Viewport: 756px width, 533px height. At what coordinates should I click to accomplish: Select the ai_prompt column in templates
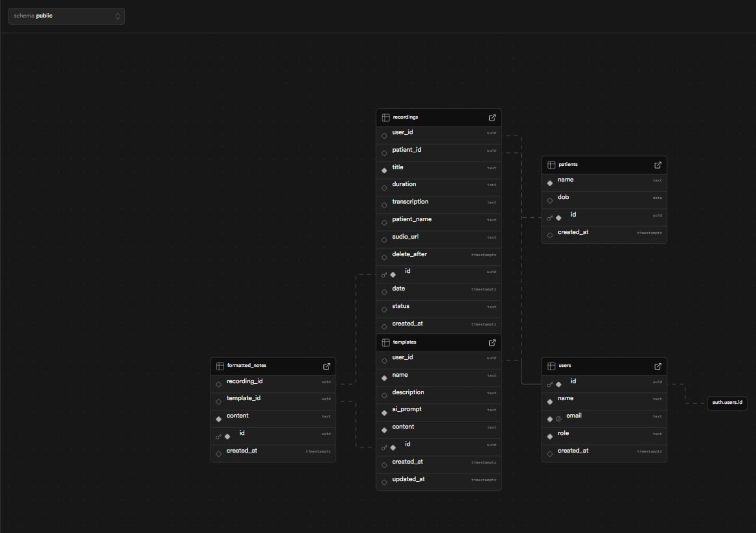(x=407, y=410)
